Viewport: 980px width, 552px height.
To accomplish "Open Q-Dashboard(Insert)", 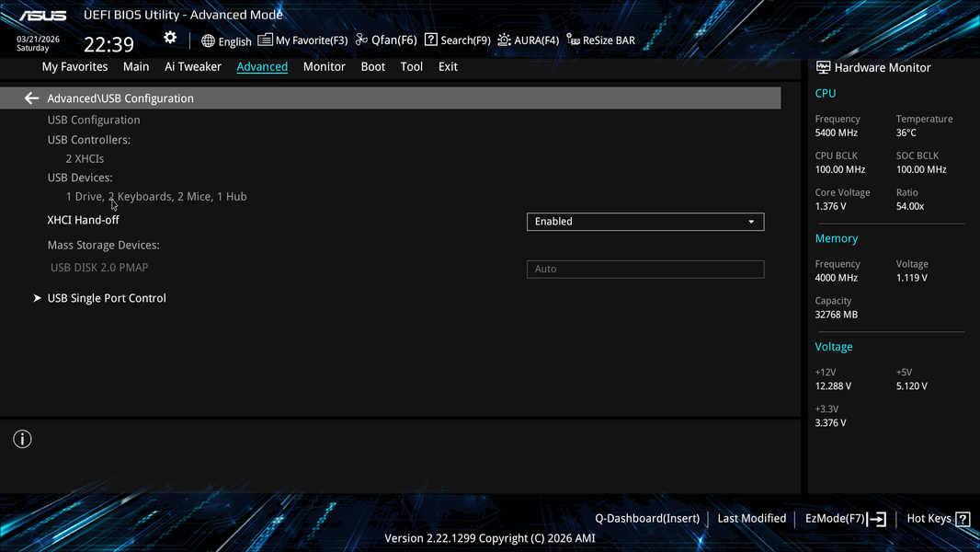I will (647, 519).
